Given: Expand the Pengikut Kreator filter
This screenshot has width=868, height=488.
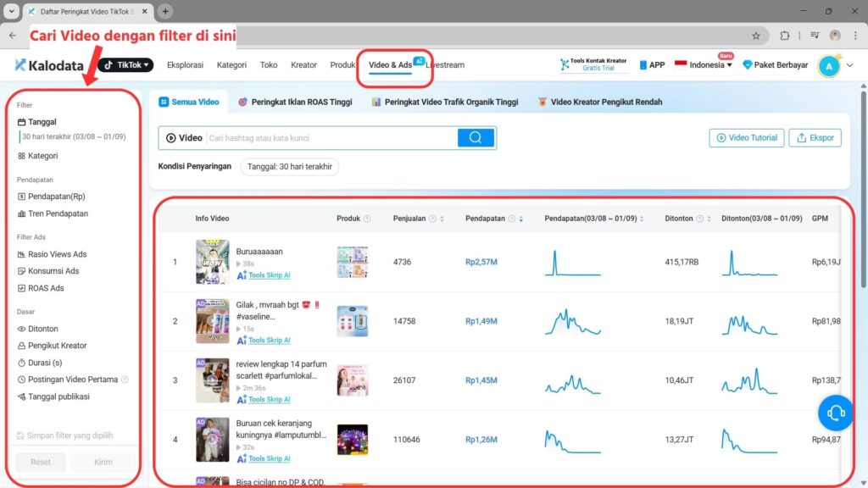Looking at the screenshot, I should point(52,346).
